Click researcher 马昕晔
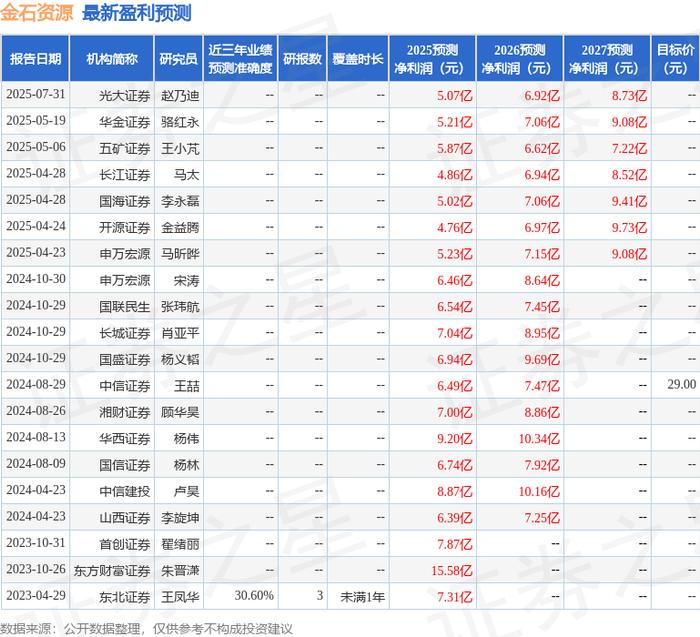The image size is (700, 637). [180, 254]
